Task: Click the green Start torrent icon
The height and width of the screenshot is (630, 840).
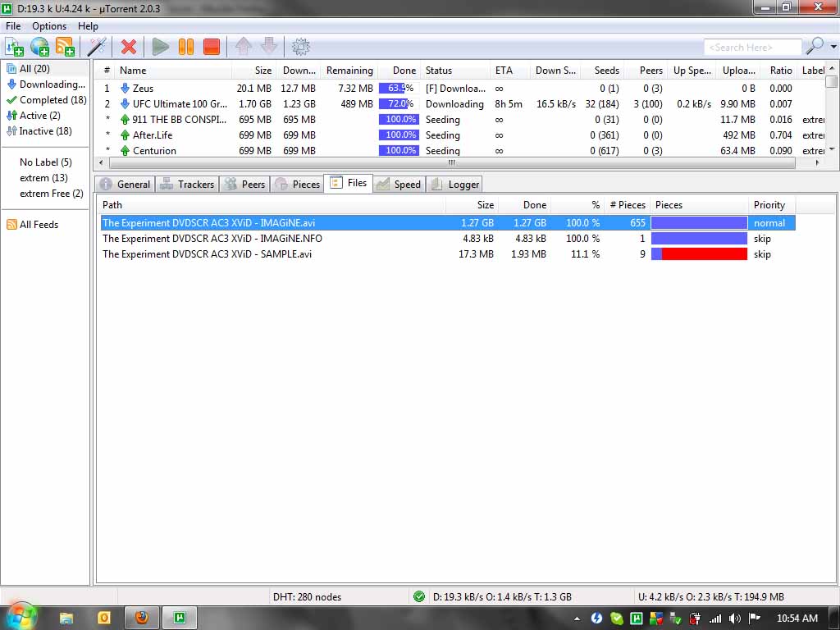Action: click(160, 47)
